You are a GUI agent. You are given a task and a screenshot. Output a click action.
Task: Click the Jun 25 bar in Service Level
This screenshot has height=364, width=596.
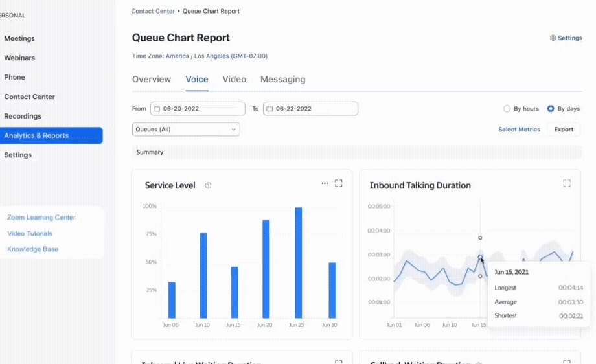tap(299, 262)
